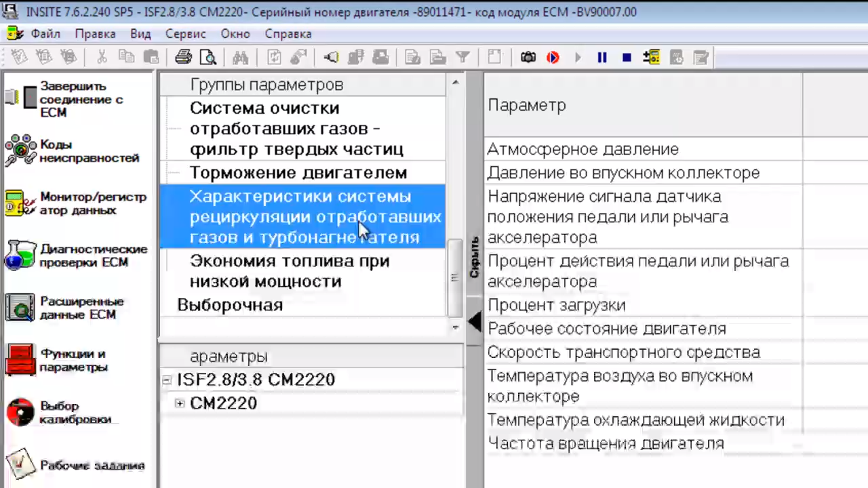Open Функции и параметры in sidebar
868x488 pixels.
click(56, 360)
